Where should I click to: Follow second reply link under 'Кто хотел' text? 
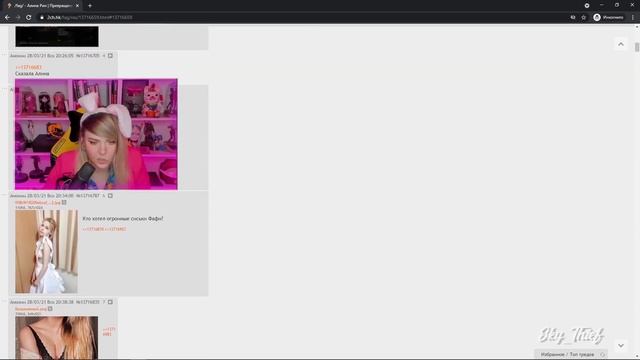pyautogui.click(x=116, y=229)
